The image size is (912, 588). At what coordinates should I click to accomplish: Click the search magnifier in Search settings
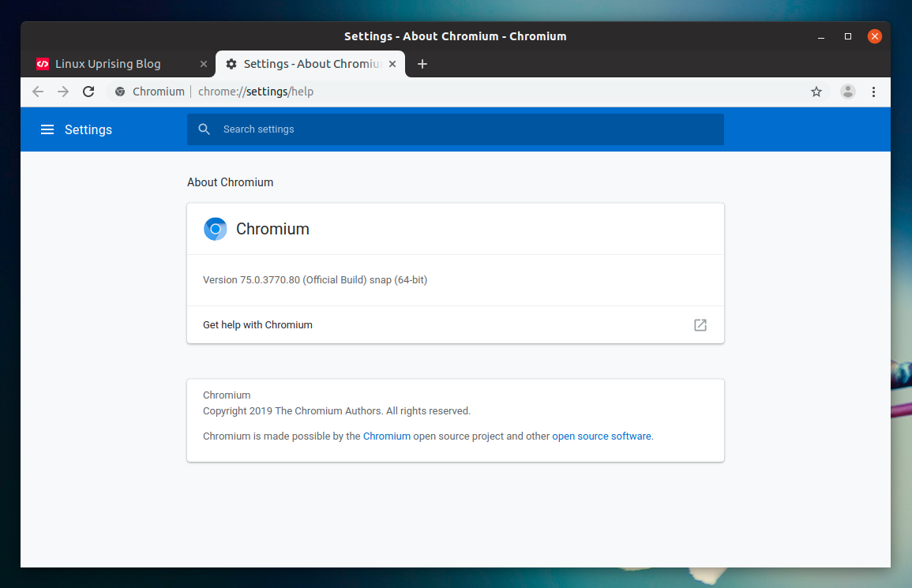click(205, 129)
